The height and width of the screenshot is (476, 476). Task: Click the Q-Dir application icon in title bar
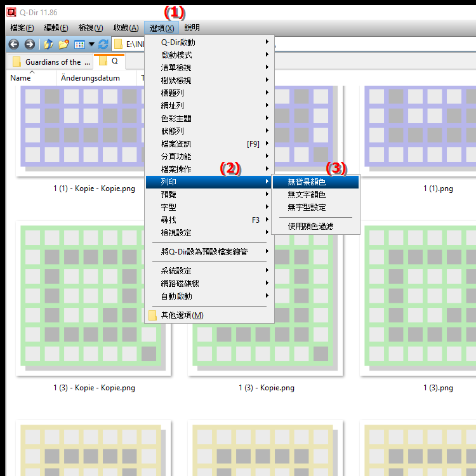(x=11, y=12)
